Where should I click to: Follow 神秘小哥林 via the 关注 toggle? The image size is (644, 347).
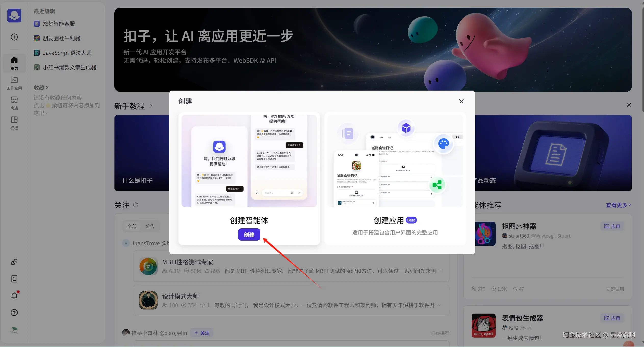pos(201,333)
